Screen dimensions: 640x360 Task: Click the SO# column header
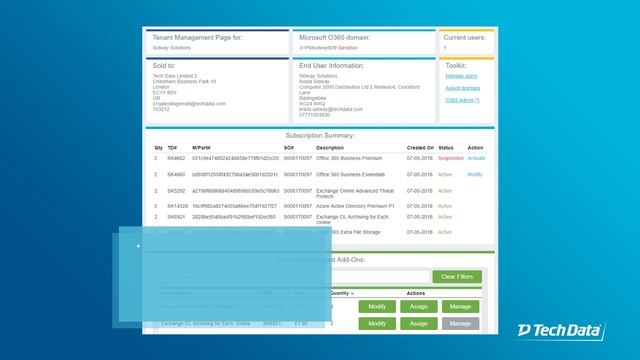(x=289, y=148)
